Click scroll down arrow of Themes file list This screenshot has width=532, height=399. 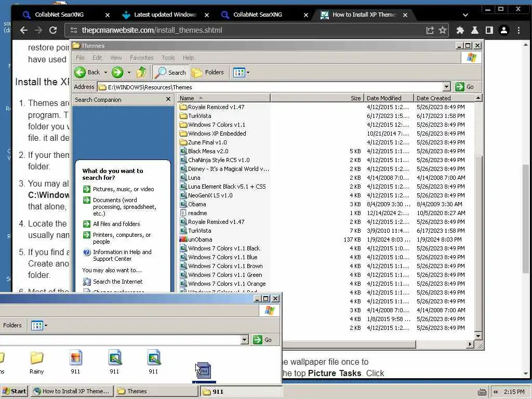(x=478, y=336)
